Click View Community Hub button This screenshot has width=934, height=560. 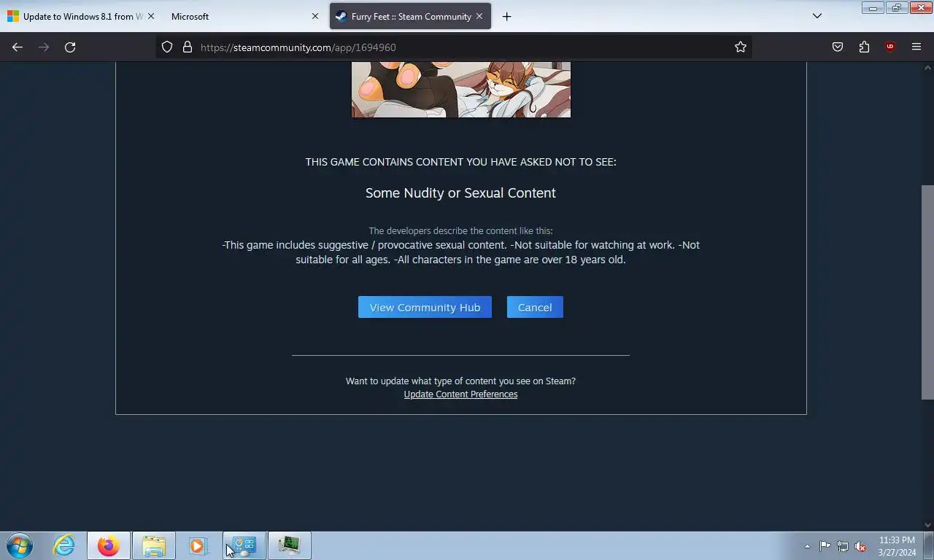point(425,307)
